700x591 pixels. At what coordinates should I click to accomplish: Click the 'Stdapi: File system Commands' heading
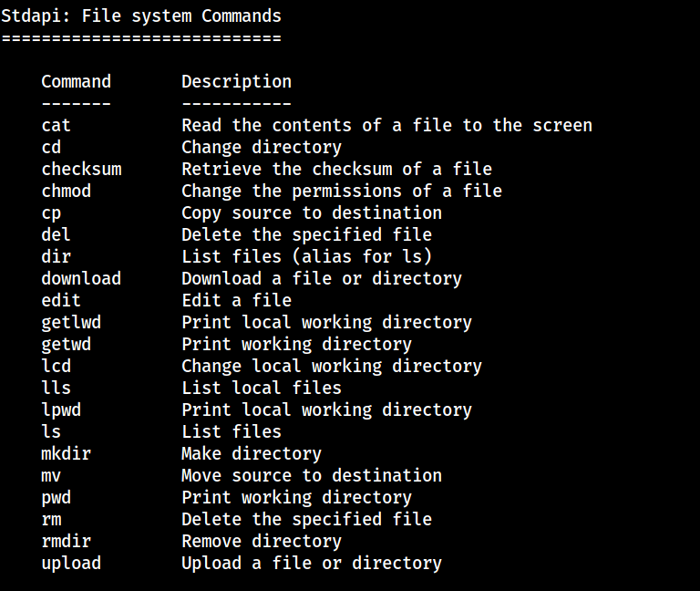click(x=141, y=16)
